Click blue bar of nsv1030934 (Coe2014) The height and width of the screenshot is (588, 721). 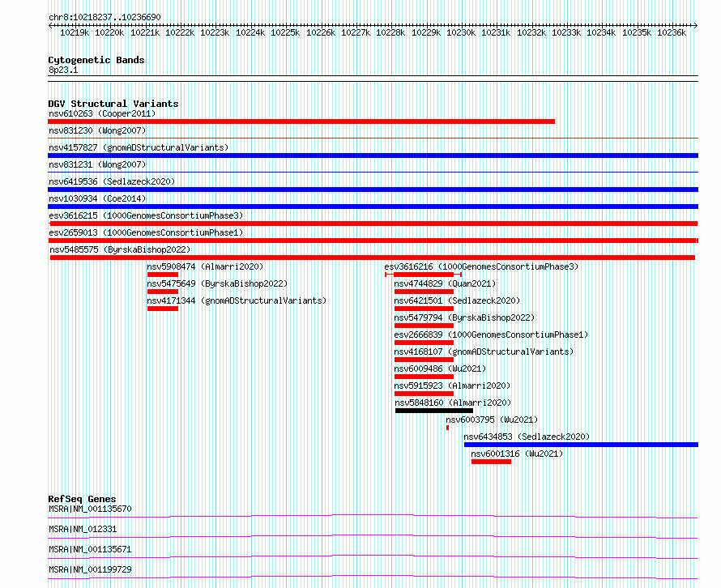click(x=373, y=207)
